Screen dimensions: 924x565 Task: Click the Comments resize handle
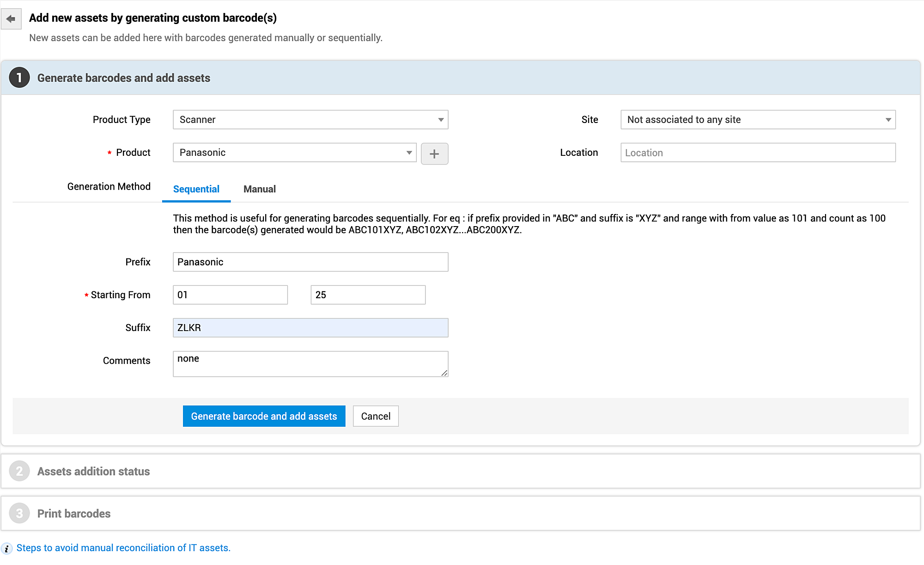[444, 373]
